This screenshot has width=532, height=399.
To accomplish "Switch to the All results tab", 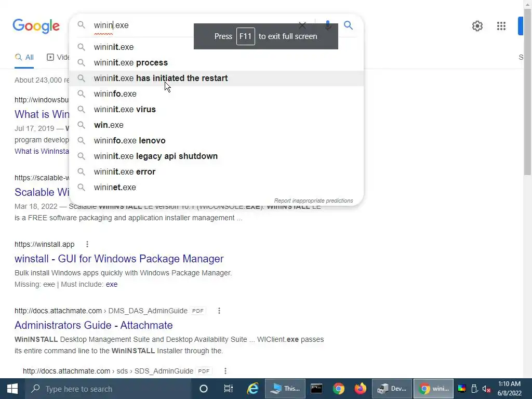I will point(24,57).
